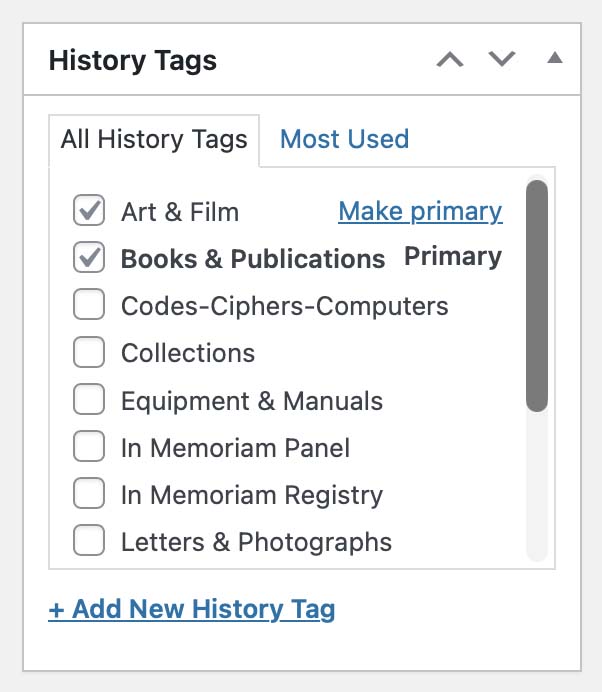
Task: Click the Books & Publications label text
Action: (252, 259)
